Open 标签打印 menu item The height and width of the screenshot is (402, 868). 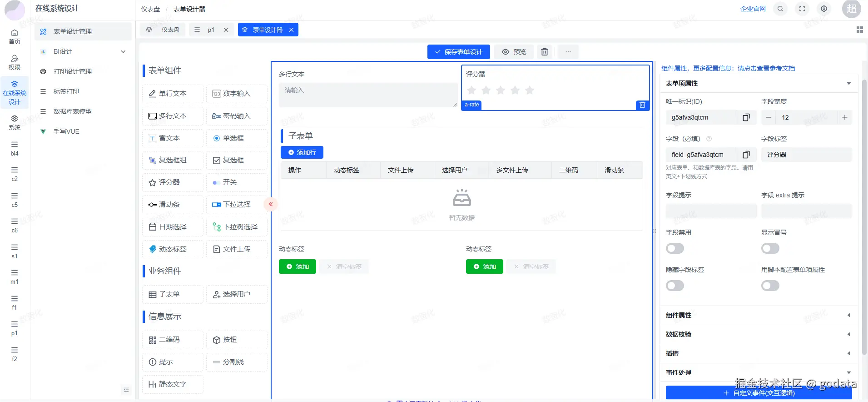point(83,91)
